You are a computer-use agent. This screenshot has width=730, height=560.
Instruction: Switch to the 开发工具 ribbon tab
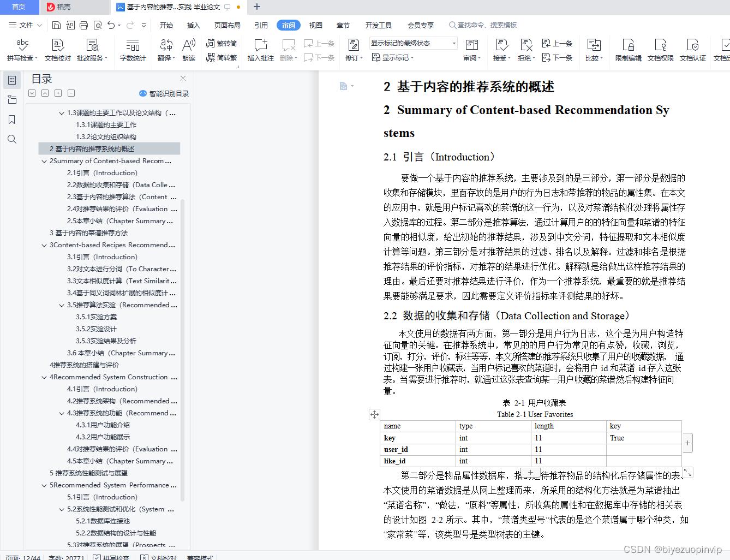pos(379,25)
